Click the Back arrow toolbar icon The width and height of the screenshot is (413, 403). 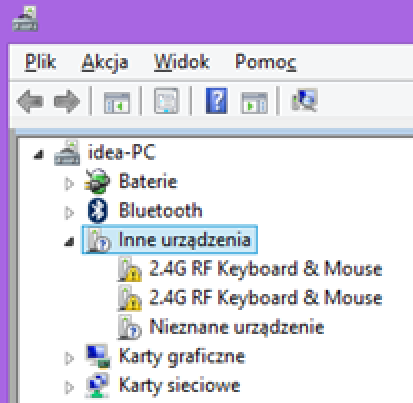30,101
